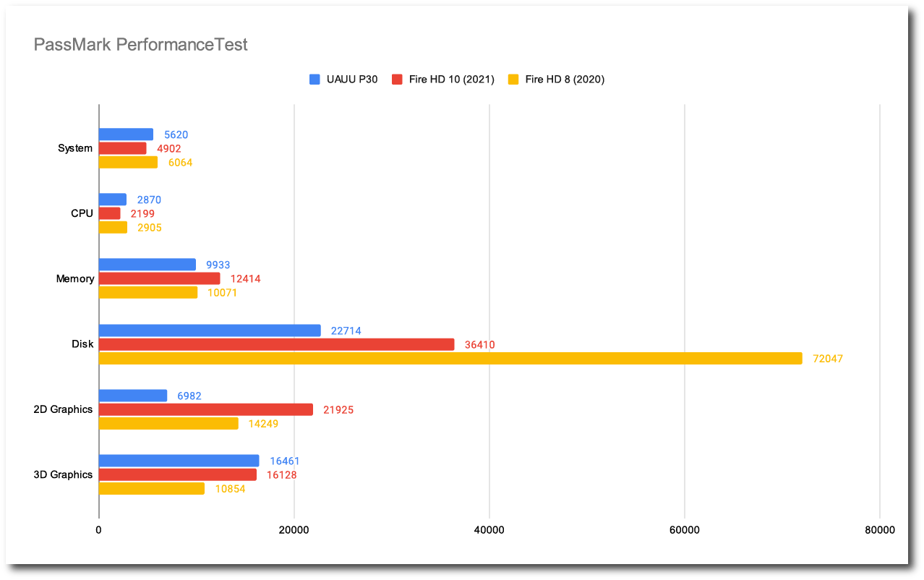
Task: Click the UAUU P30 legend text
Action: (x=351, y=80)
